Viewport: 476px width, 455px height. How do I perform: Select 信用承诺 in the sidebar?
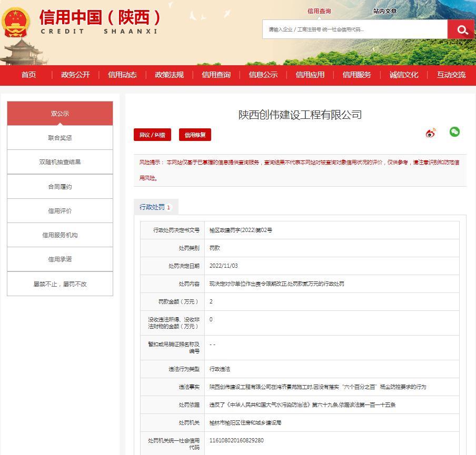click(60, 259)
